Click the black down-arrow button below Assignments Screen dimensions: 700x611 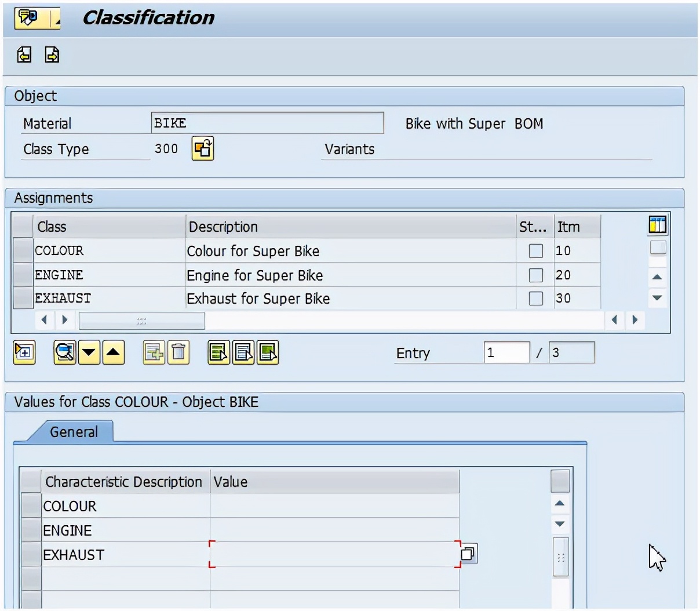point(89,352)
